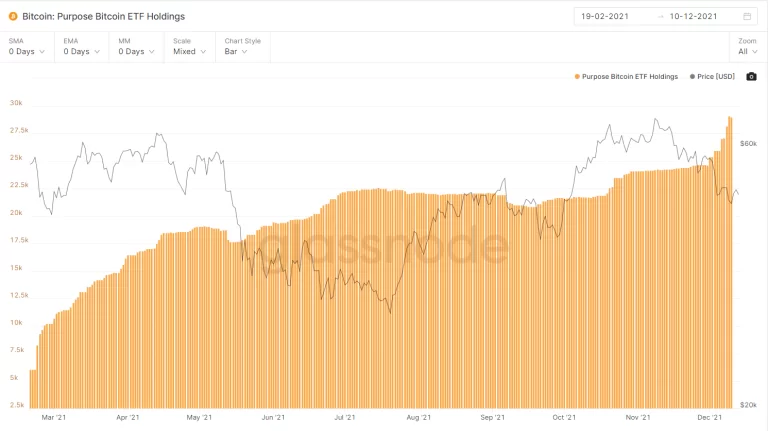768x431 pixels.
Task: Toggle Purpose Bitcoin ETF Holdings series
Action: pyautogui.click(x=629, y=76)
